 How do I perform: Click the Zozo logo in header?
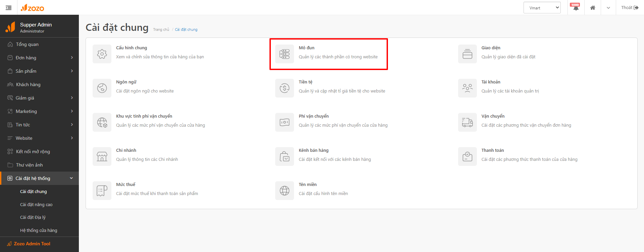(x=32, y=8)
